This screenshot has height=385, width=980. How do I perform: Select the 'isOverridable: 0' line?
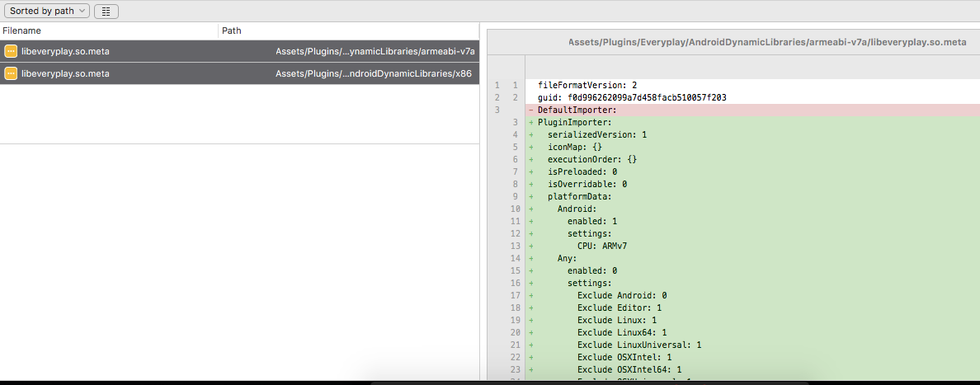click(752, 185)
